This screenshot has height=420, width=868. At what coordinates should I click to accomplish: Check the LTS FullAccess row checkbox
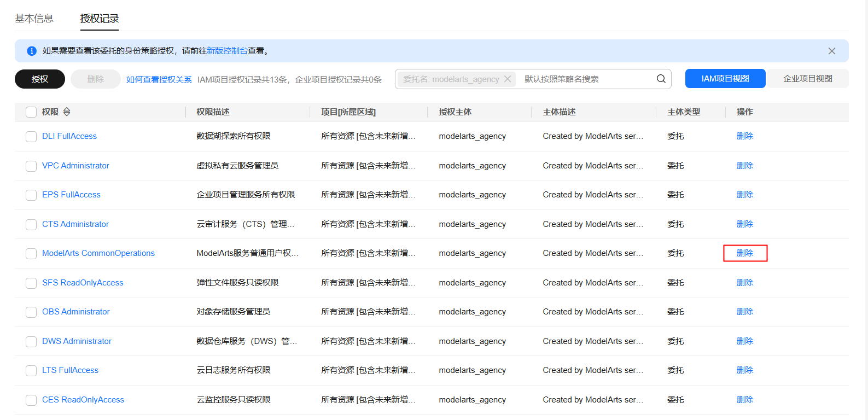[x=31, y=370]
